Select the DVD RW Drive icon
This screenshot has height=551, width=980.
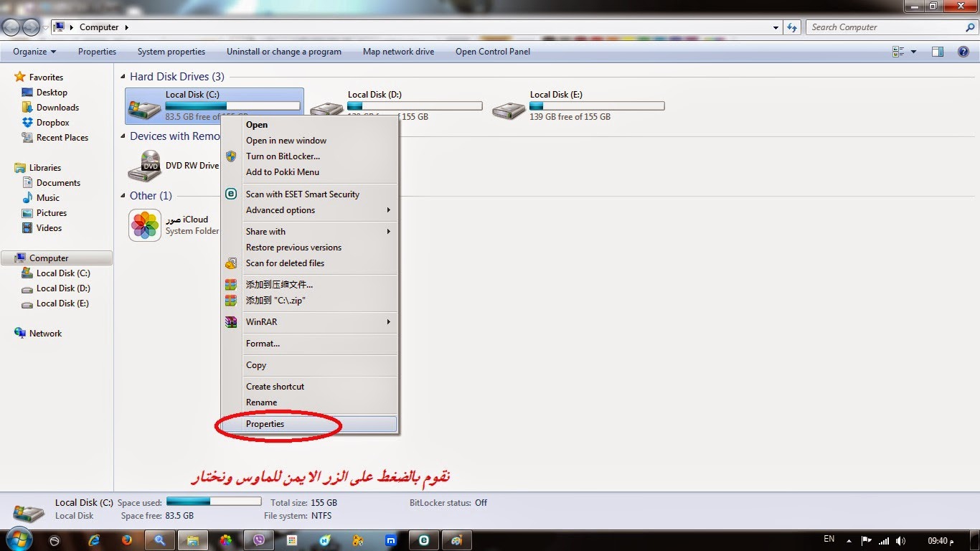(145, 166)
